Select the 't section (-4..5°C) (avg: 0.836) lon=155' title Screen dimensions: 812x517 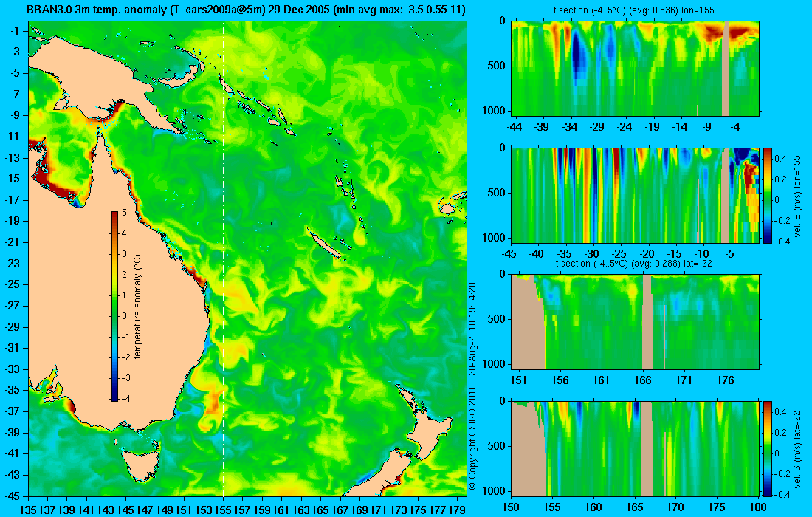point(635,10)
